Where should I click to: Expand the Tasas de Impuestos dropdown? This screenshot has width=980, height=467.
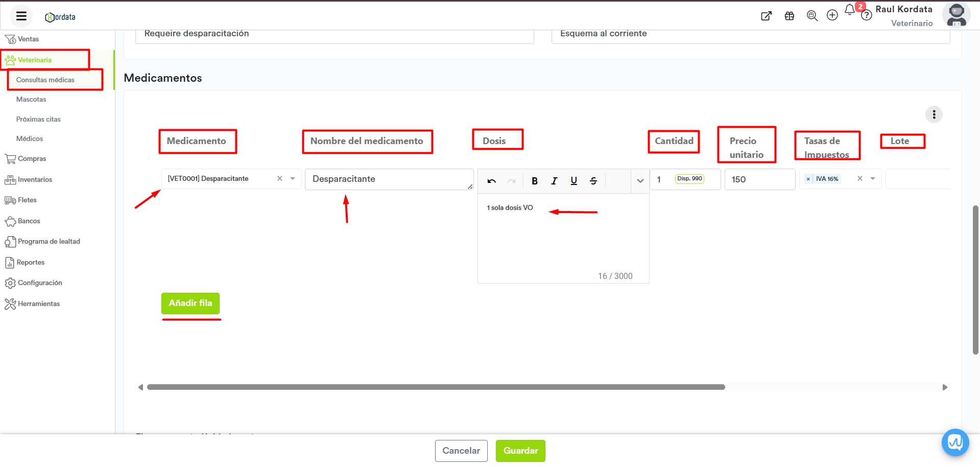pos(873,179)
